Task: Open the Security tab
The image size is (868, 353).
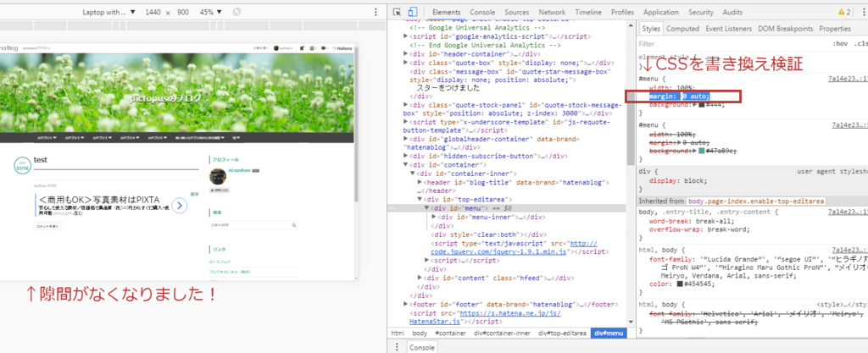Action: coord(701,12)
